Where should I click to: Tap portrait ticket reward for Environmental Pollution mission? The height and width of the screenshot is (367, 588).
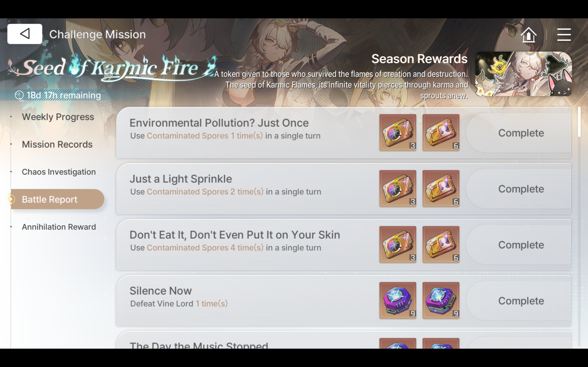point(441,133)
